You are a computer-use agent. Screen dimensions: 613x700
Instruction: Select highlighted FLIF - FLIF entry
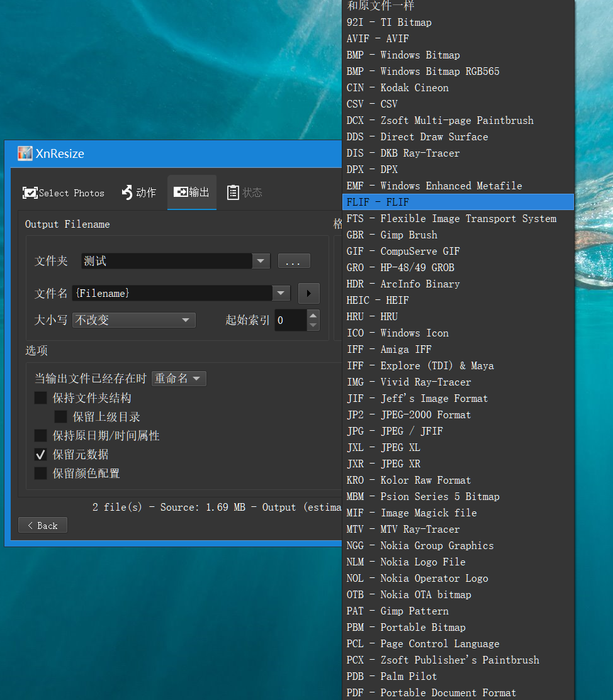458,203
